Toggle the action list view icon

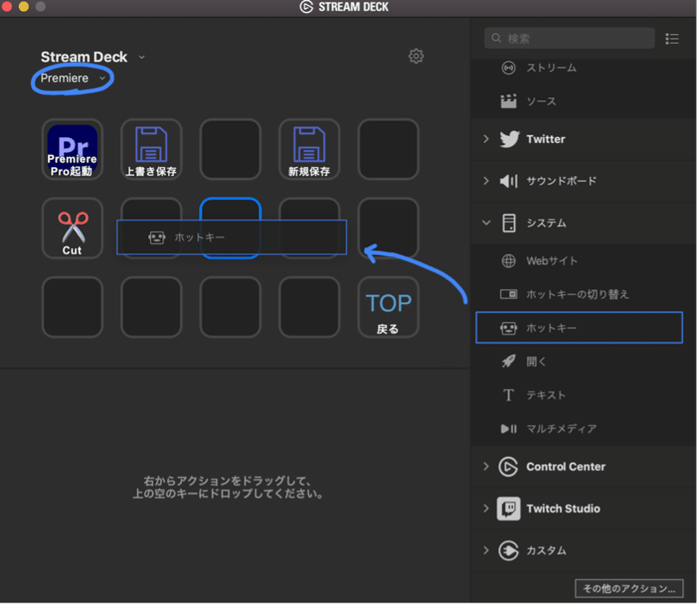tap(672, 39)
